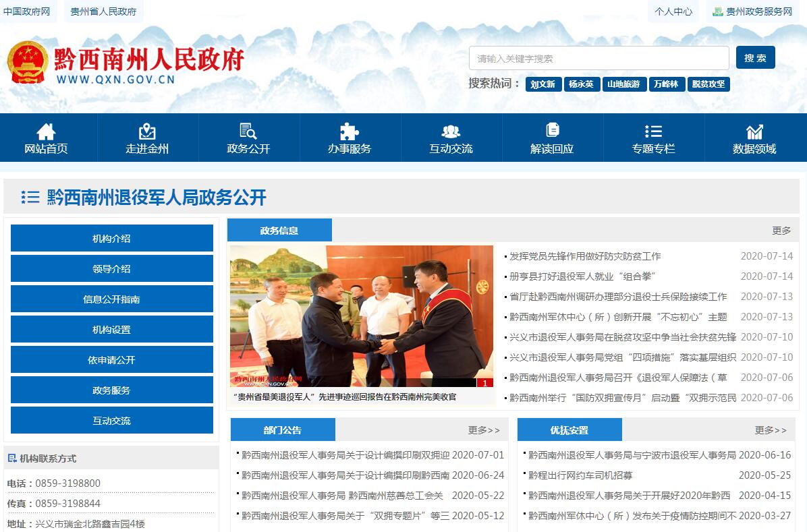The height and width of the screenshot is (532, 807).
Task: Open 走进金州 navigation label
Action: click(x=147, y=149)
